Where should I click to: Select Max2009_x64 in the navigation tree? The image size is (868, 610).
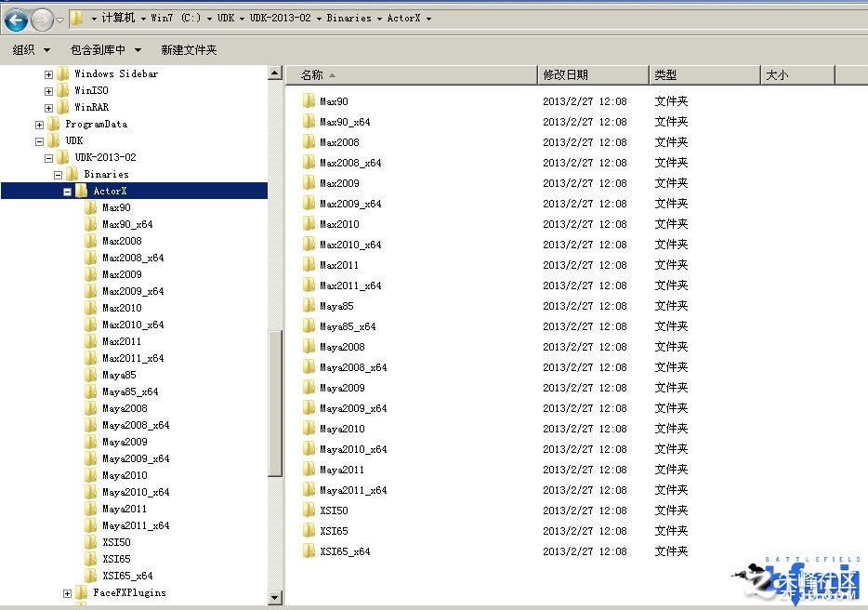(133, 291)
